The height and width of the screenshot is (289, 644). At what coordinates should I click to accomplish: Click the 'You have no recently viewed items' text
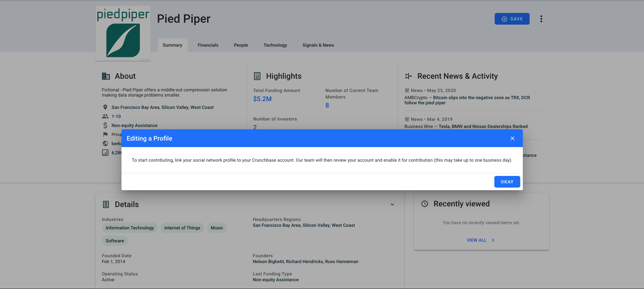coord(481,223)
